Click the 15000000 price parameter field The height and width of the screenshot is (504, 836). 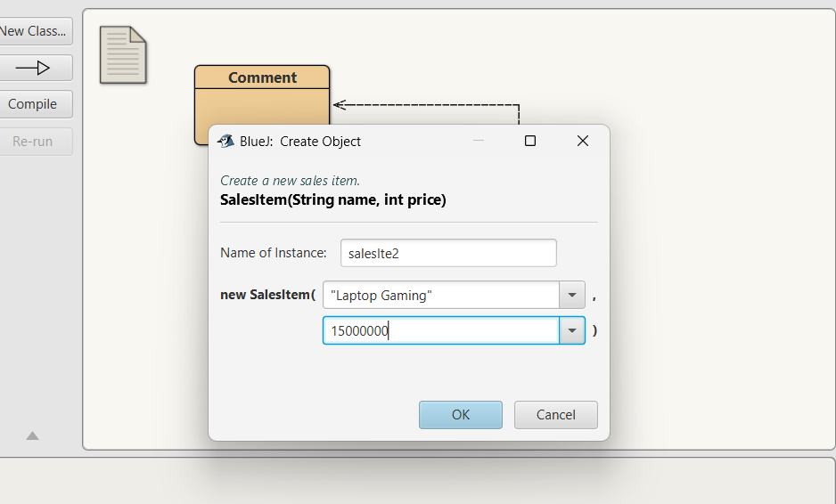[x=440, y=330]
